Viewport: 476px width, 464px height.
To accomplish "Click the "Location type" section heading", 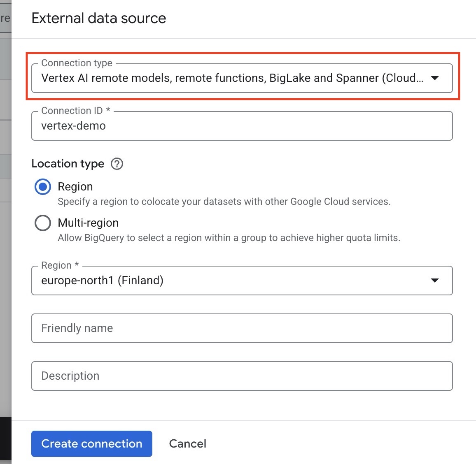I will (x=68, y=164).
